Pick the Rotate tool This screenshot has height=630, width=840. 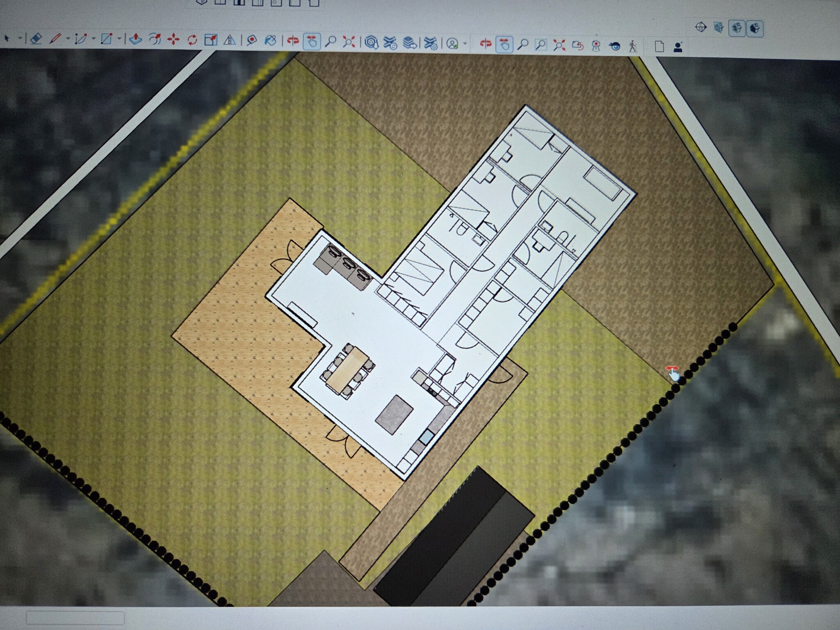tap(192, 40)
